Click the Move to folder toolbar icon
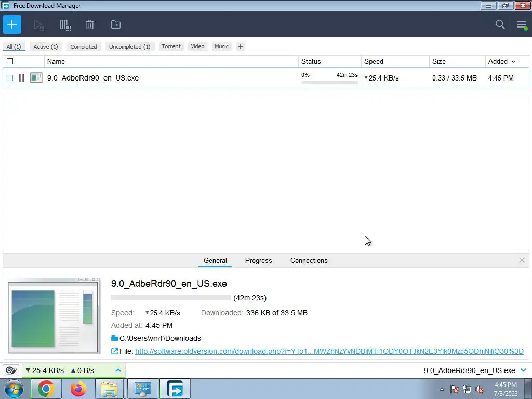The image size is (532, 399). click(x=116, y=24)
